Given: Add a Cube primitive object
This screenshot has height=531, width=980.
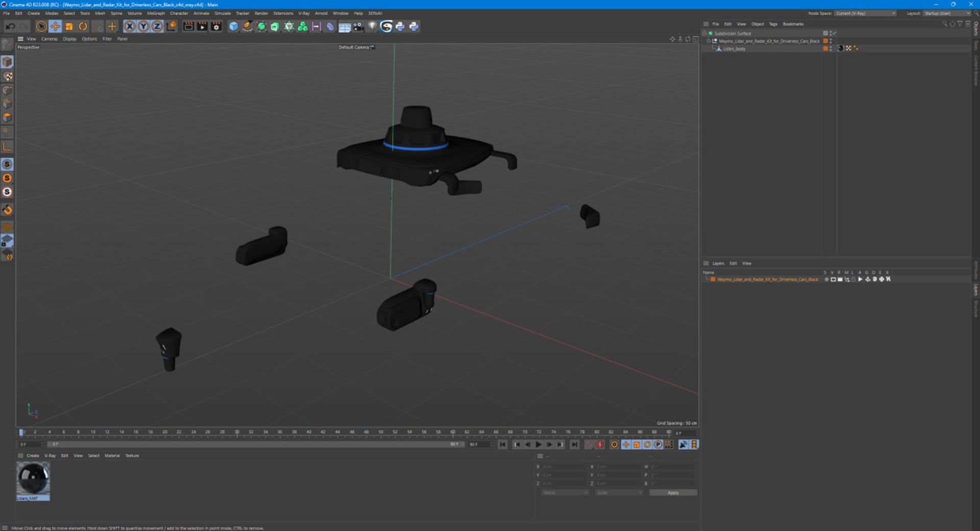Looking at the screenshot, I should point(233,27).
